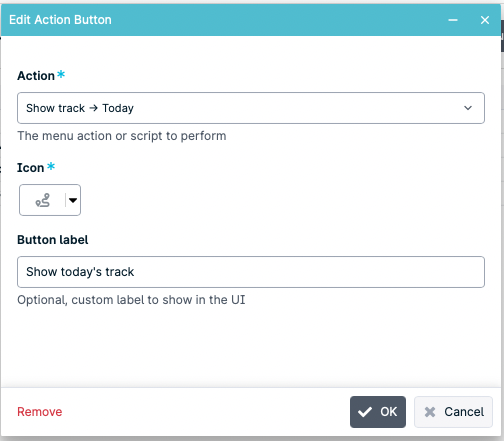Screen dimensions: 504x441
Task: Click the track route icon in the Icon picker
Action: coord(43,200)
